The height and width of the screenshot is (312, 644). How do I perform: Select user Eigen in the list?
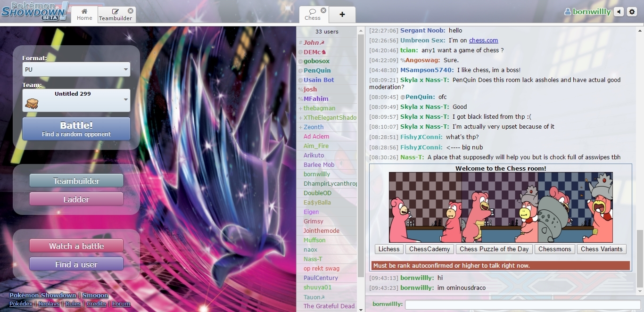click(327, 212)
